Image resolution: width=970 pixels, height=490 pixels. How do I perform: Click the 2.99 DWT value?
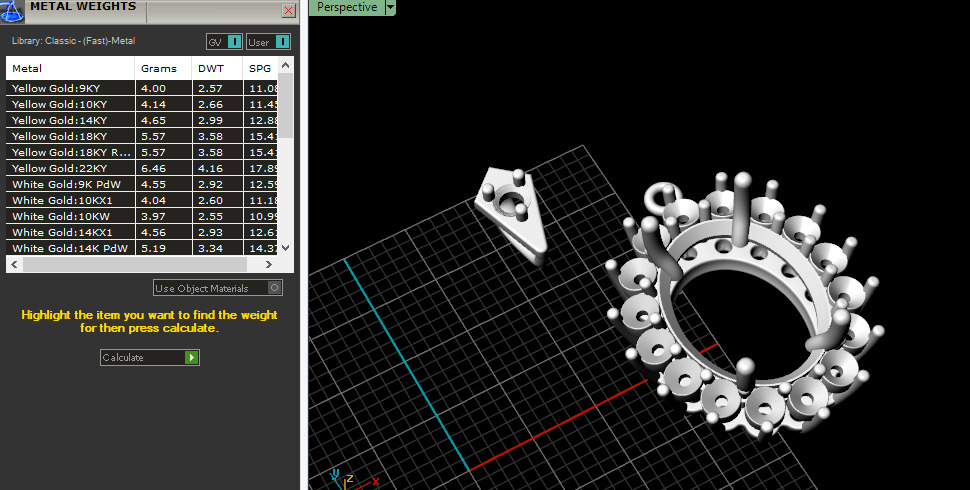(x=210, y=121)
